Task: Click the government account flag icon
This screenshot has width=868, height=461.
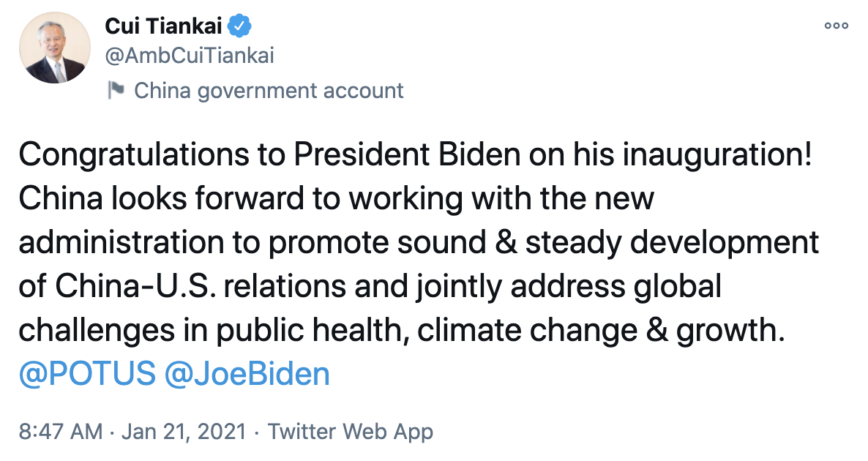Action: pos(116,90)
